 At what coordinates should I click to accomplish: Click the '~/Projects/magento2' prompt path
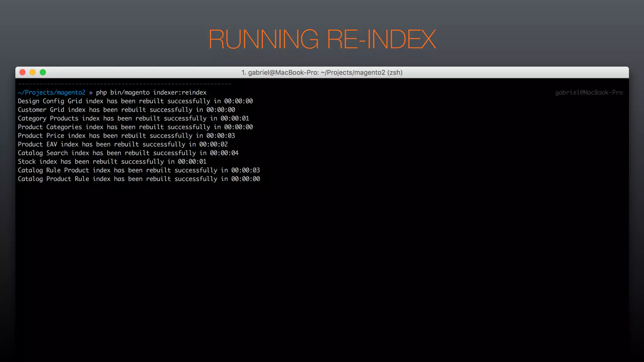pyautogui.click(x=52, y=92)
